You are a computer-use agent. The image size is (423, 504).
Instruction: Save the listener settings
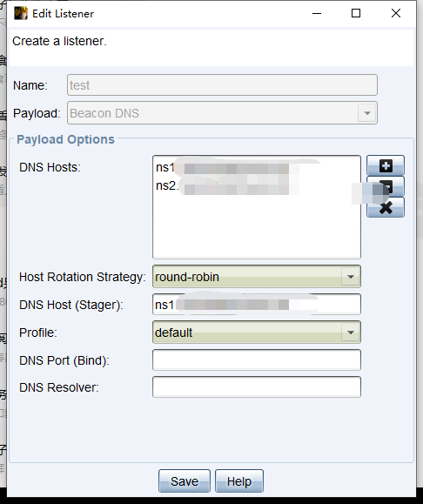click(x=185, y=481)
